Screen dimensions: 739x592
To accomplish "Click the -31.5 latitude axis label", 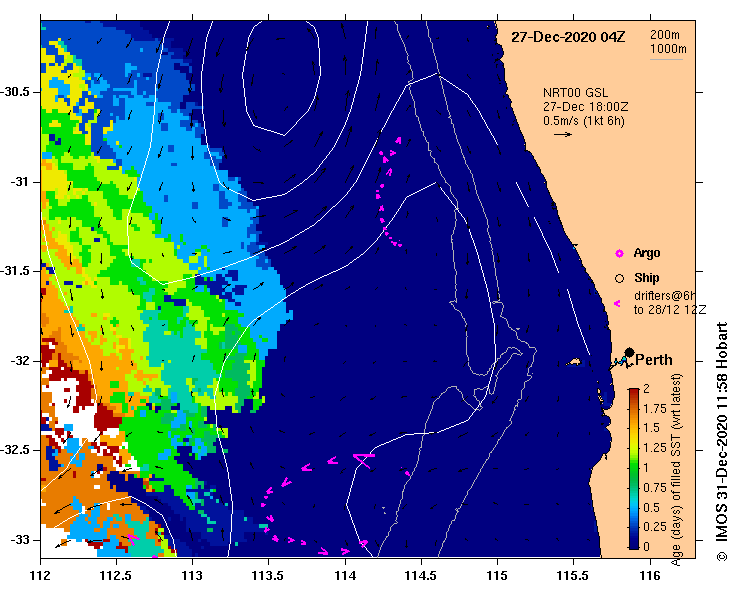I will (16, 271).
